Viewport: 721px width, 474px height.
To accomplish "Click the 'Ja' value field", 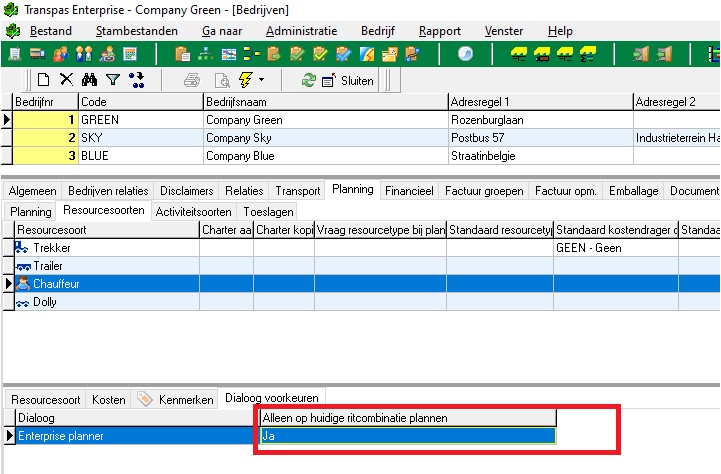I will (406, 436).
